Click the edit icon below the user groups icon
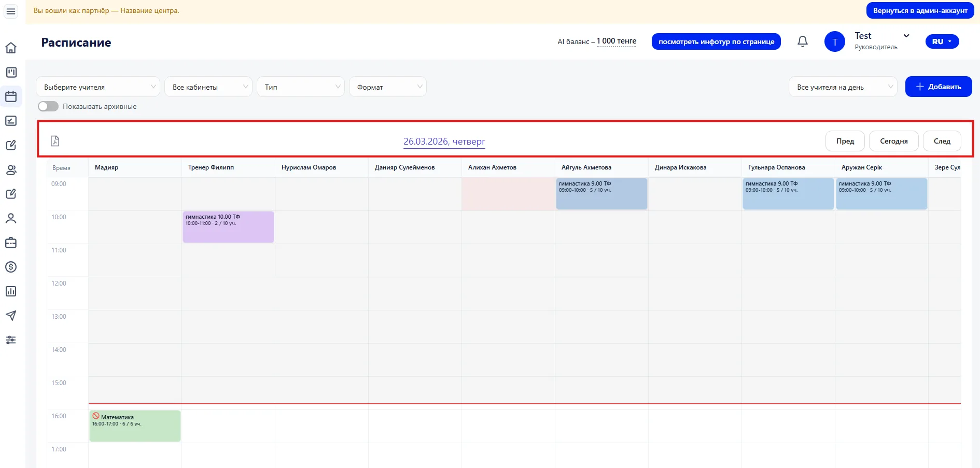This screenshot has width=980, height=468. [11, 194]
